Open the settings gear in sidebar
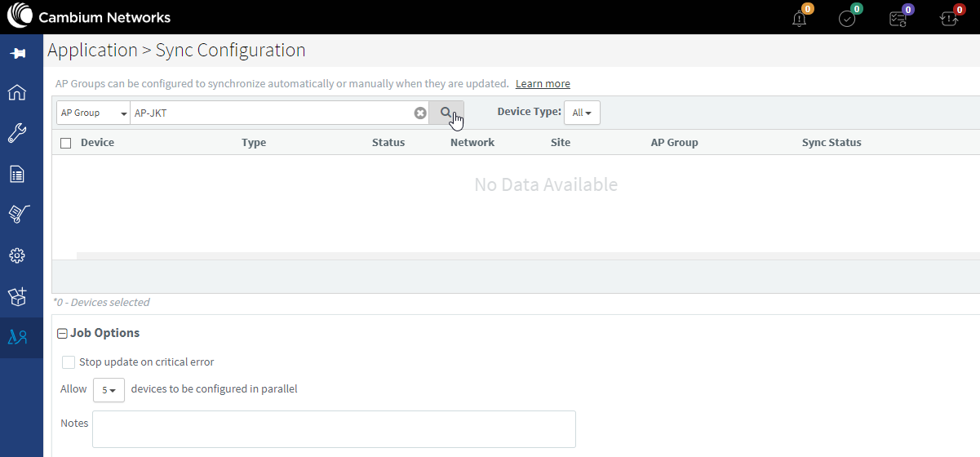Viewport: 980px width, 457px height. coord(17,255)
